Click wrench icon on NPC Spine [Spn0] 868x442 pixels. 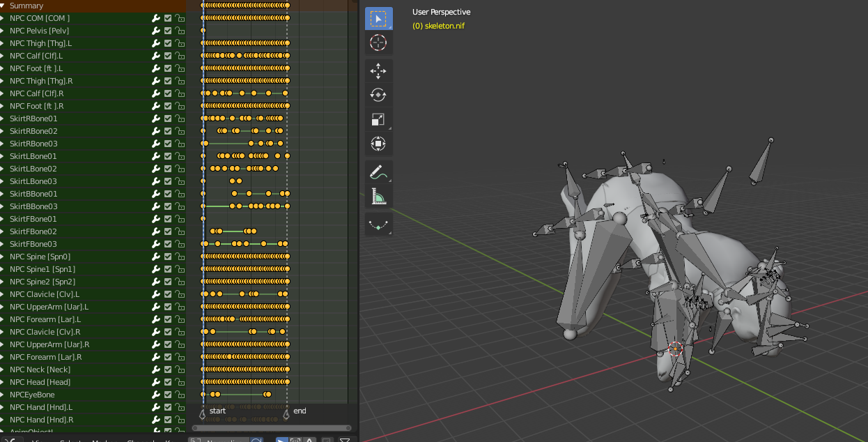coord(156,257)
